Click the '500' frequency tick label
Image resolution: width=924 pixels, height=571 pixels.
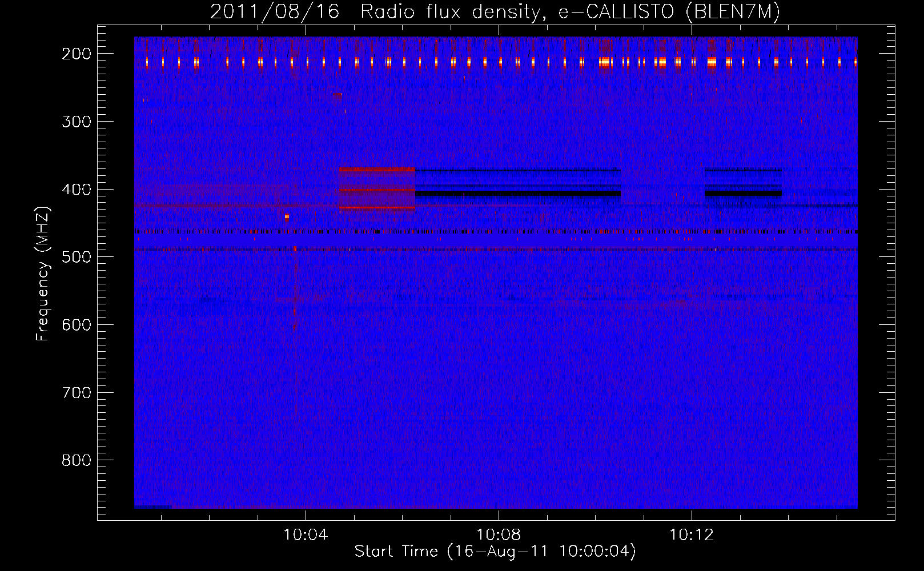[x=77, y=257]
